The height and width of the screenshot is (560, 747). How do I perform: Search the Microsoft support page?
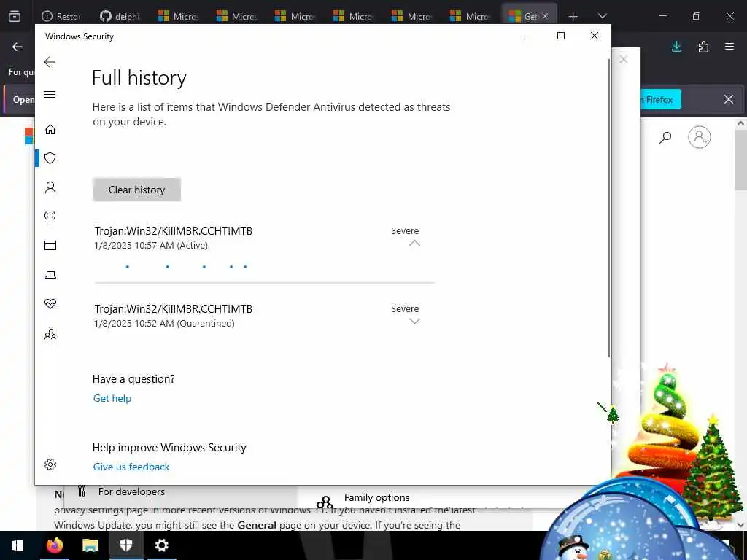[x=665, y=138]
